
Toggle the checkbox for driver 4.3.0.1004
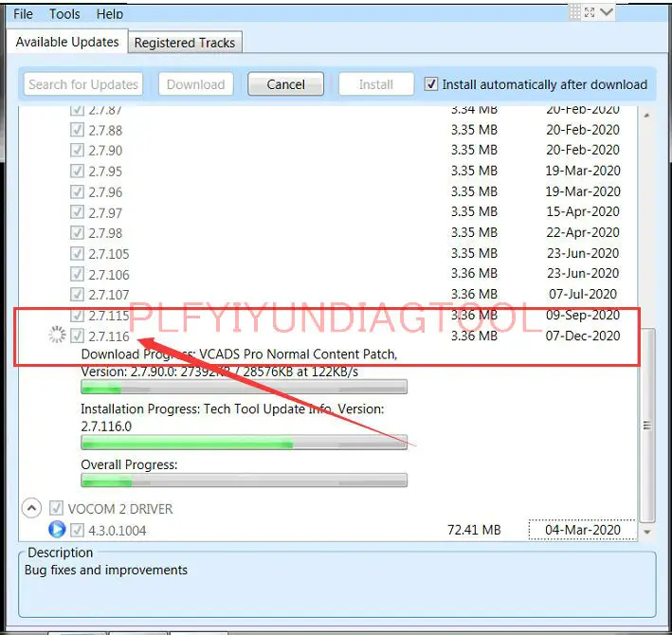77,530
